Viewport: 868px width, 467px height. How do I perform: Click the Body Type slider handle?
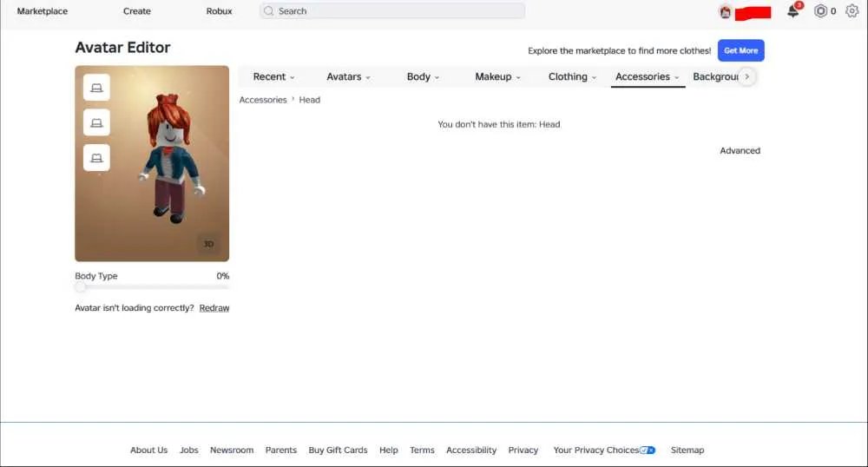(81, 286)
